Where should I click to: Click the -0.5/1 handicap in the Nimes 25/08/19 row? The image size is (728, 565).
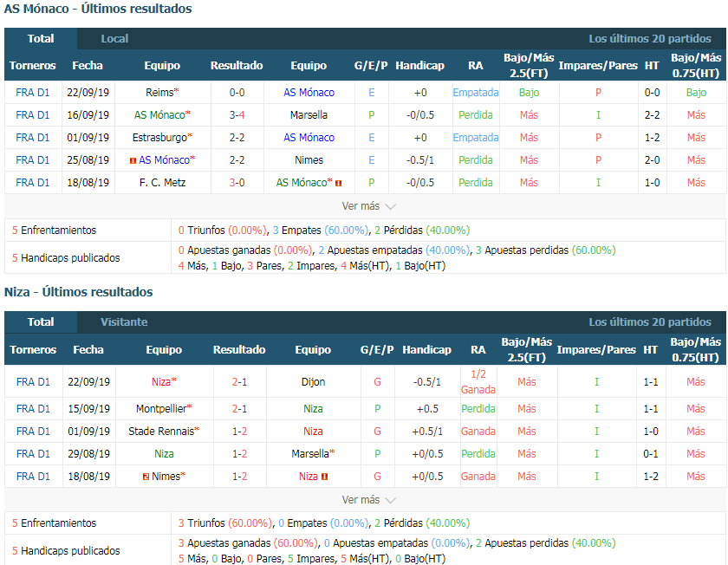(x=420, y=159)
